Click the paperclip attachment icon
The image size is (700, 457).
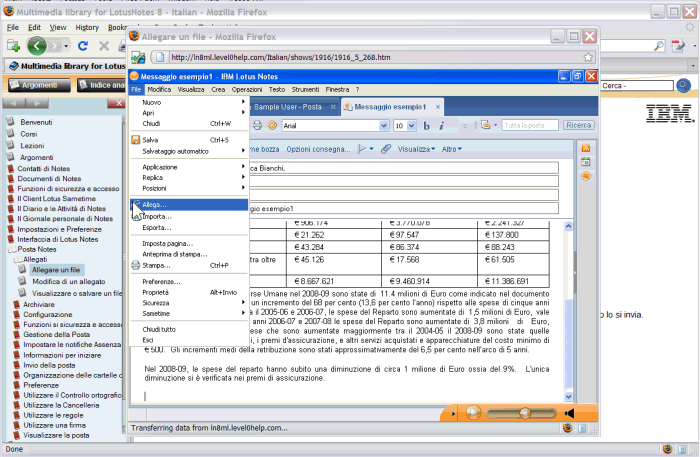pyautogui.click(x=385, y=149)
